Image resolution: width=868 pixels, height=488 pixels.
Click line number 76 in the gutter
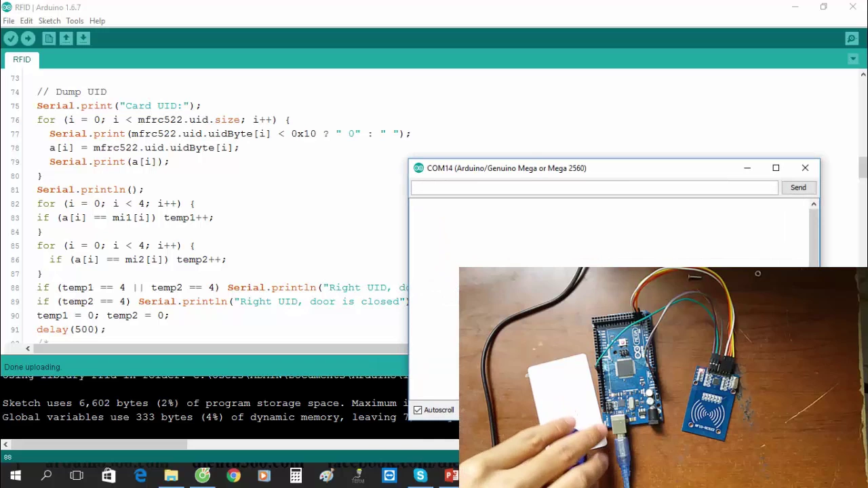click(x=15, y=120)
